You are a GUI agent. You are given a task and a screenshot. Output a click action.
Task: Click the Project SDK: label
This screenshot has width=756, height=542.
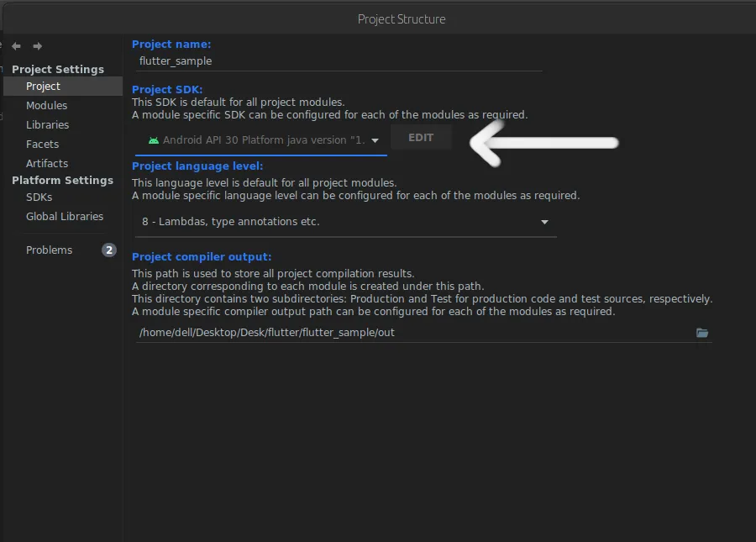167,90
